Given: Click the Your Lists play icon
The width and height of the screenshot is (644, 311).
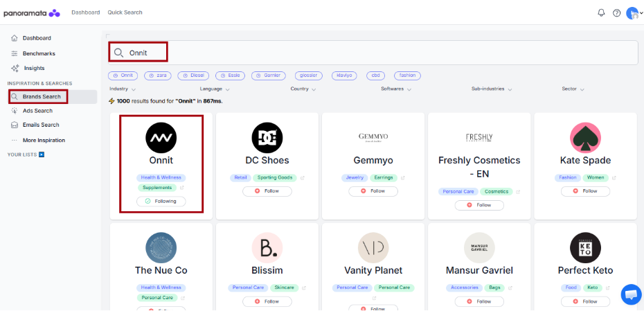Looking at the screenshot, I should (42, 155).
